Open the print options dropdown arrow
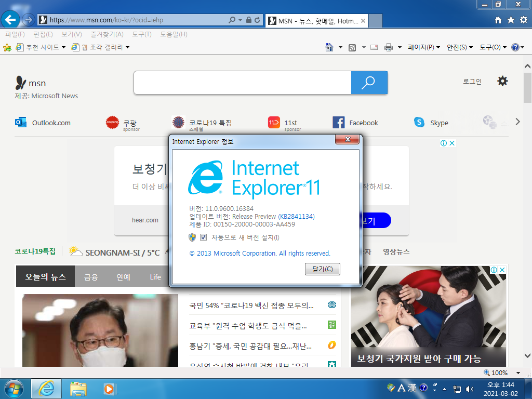The image size is (532, 399). pos(400,47)
